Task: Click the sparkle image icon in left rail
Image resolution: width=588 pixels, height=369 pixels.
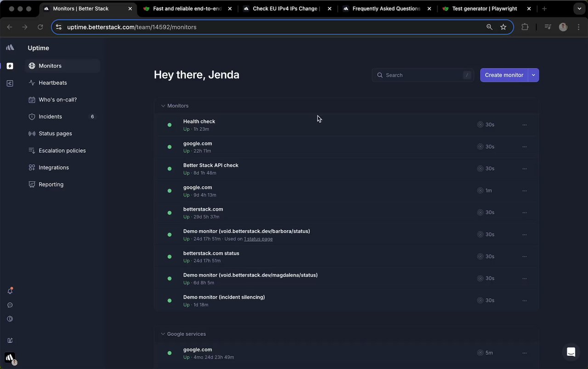Action: pos(10,341)
